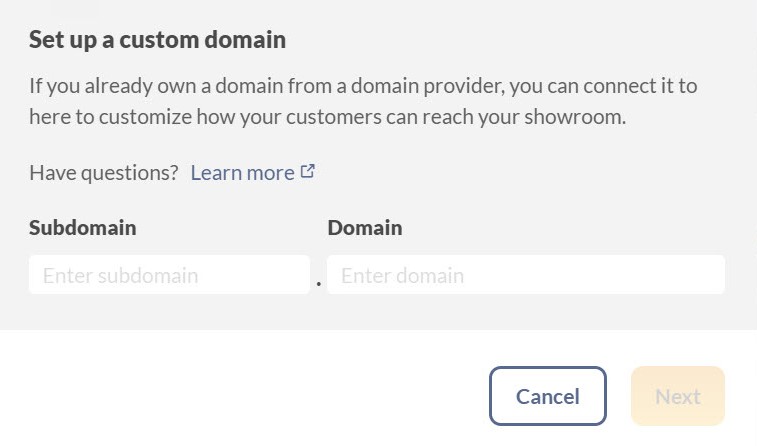Image resolution: width=757 pixels, height=446 pixels.
Task: Click the words Learn more in the help link
Action: (x=242, y=172)
